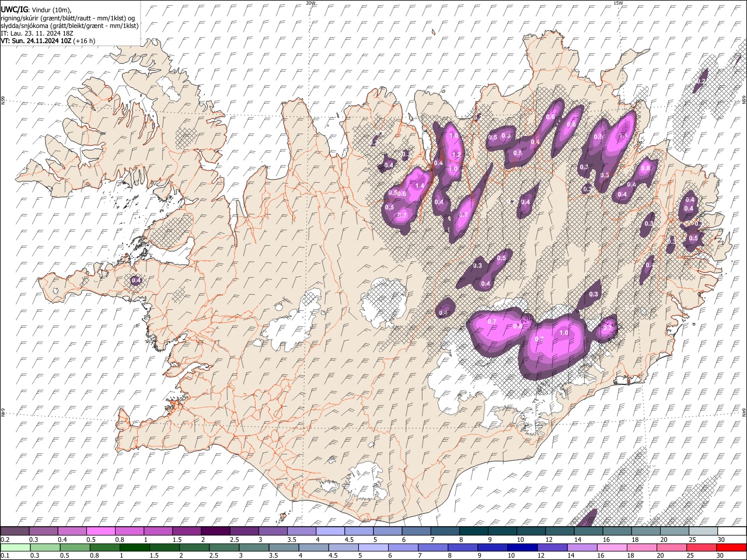Screen dimensions: 747x560
Task: Click the top legend row's 30 label
Action: click(721, 540)
